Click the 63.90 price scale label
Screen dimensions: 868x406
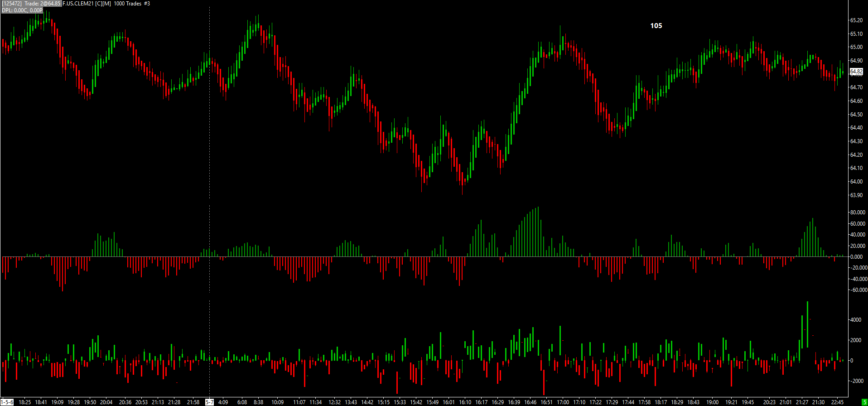(x=856, y=195)
